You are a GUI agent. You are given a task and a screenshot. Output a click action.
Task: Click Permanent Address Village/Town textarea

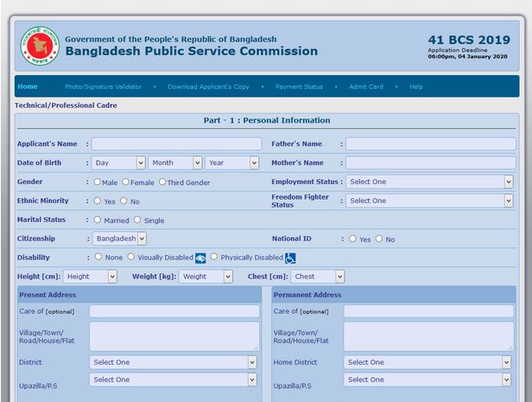point(429,336)
